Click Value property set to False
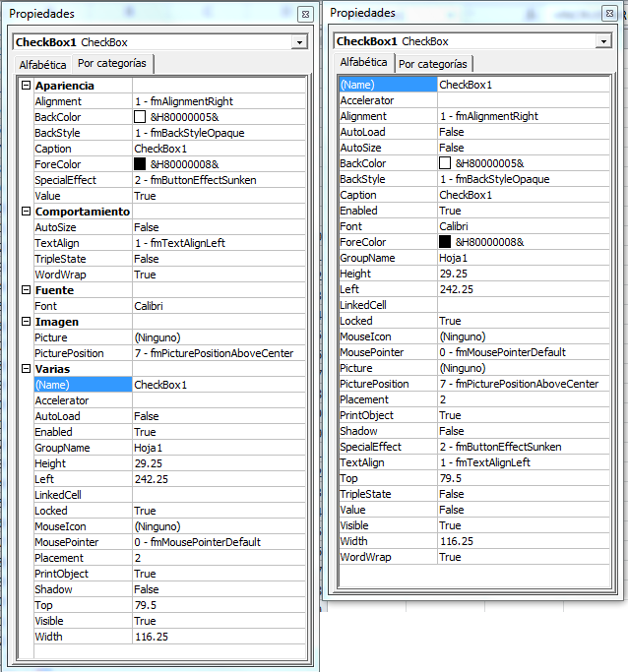This screenshot has height=672, width=628. pyautogui.click(x=474, y=510)
